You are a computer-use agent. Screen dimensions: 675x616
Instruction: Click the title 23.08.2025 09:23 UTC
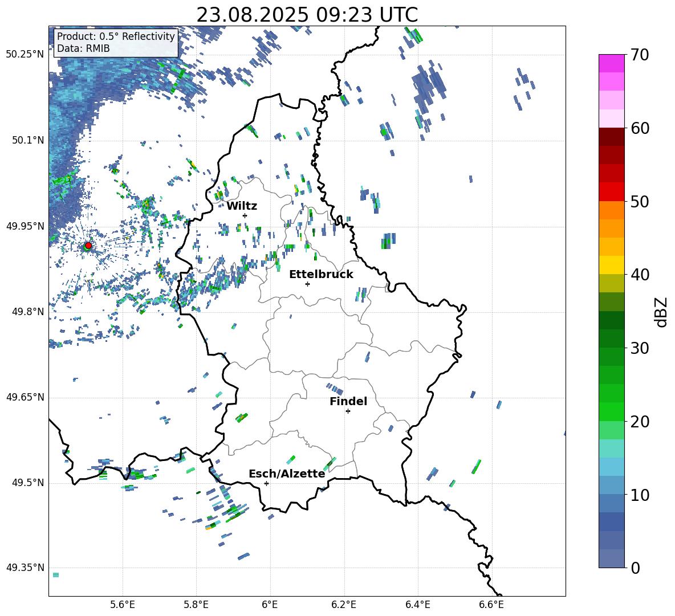[307, 15]
